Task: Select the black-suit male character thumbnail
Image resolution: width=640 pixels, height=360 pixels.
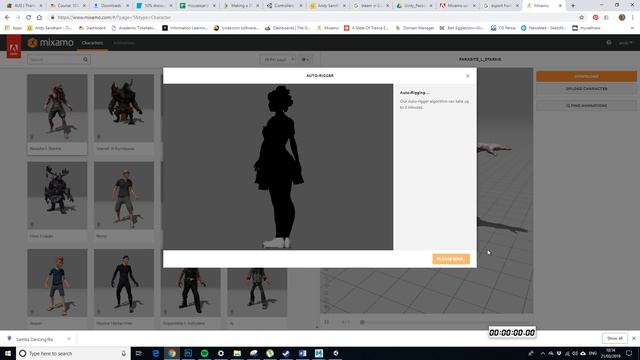Action: (124, 283)
